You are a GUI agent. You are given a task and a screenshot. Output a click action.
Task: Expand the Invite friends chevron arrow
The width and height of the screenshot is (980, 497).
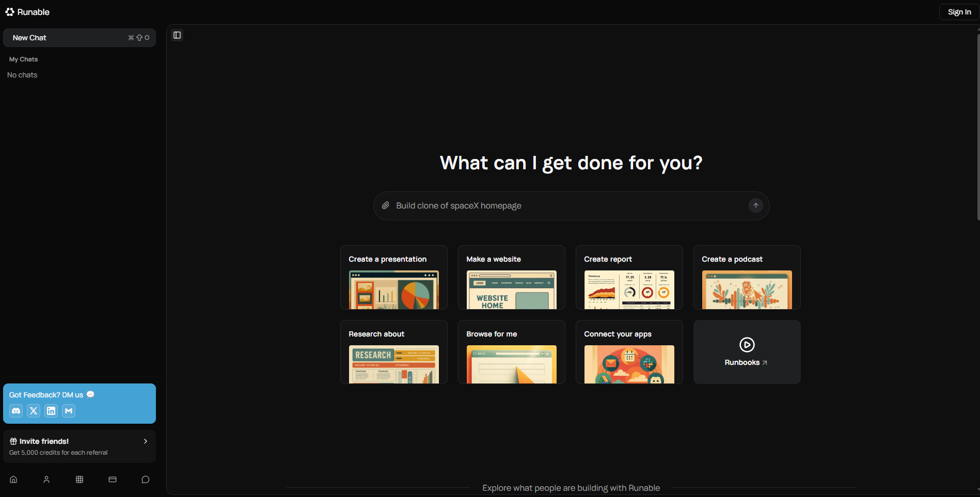click(146, 441)
